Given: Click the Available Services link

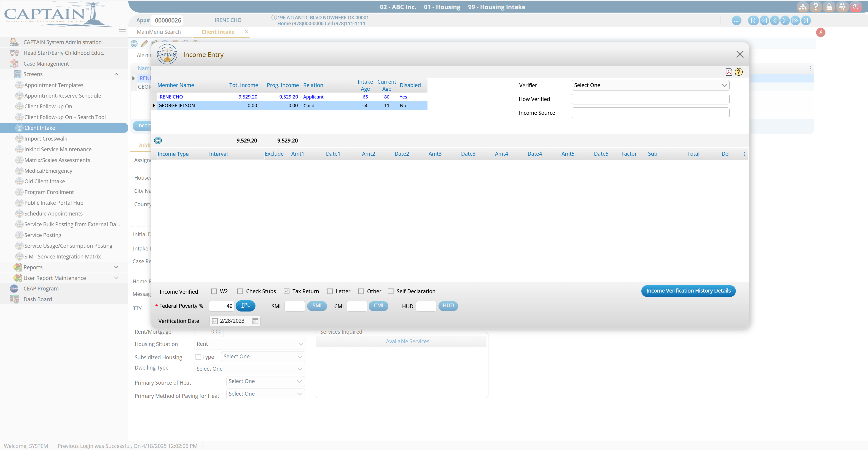Looking at the screenshot, I should pos(407,341).
